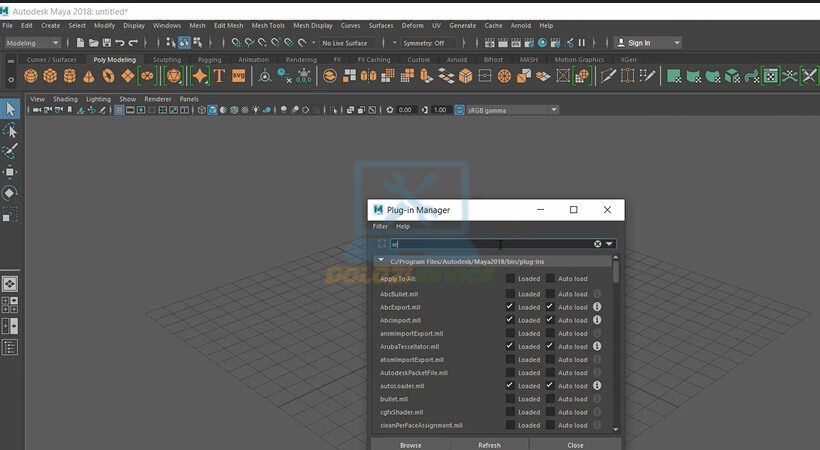820x450 pixels.
Task: Click the Open Scene folder icon
Action: coord(94,43)
